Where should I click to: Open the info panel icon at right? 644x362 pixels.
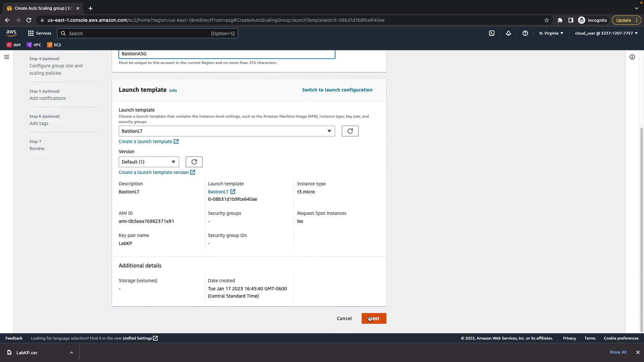point(632,57)
